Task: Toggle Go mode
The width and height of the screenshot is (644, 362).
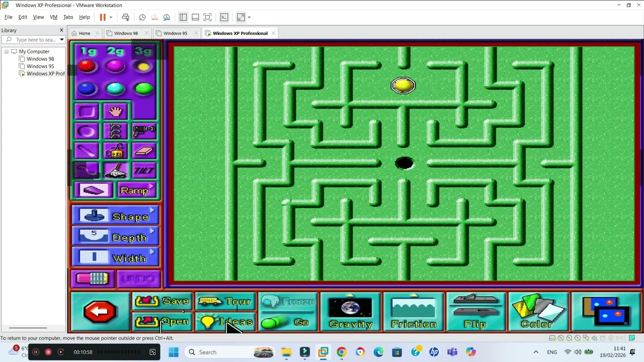Action: tap(288, 322)
